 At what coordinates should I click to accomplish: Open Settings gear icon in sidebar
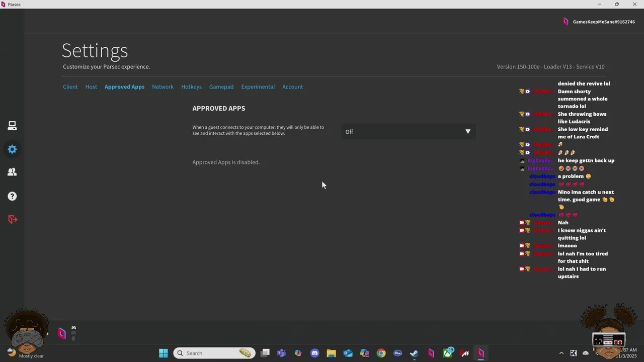[x=12, y=149]
